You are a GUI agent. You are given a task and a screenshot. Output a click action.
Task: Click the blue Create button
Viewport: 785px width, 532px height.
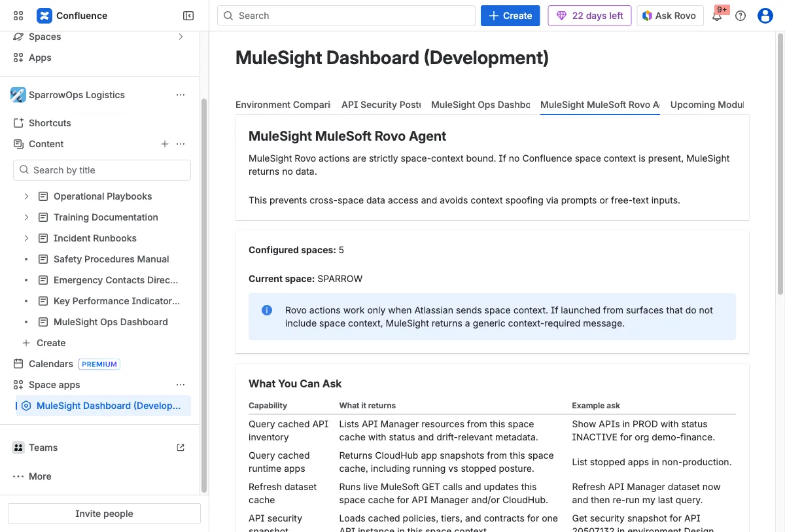click(510, 16)
